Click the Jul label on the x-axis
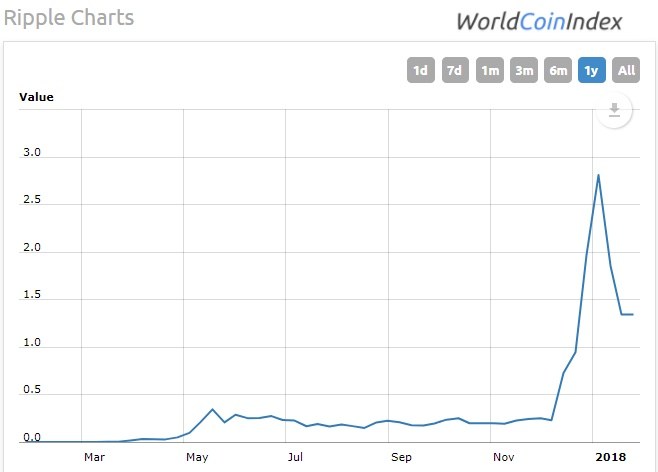 [295, 457]
